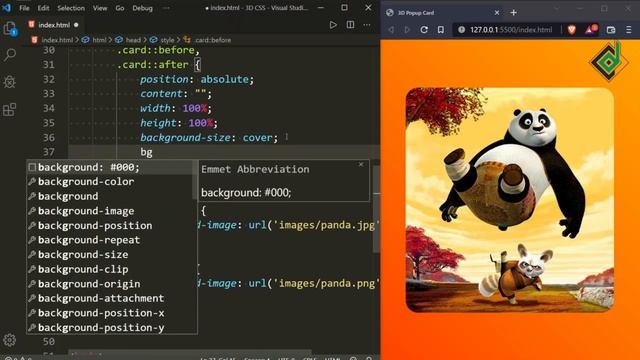Image resolution: width=640 pixels, height=360 pixels.
Task: Go back in the browser
Action: pos(391,30)
